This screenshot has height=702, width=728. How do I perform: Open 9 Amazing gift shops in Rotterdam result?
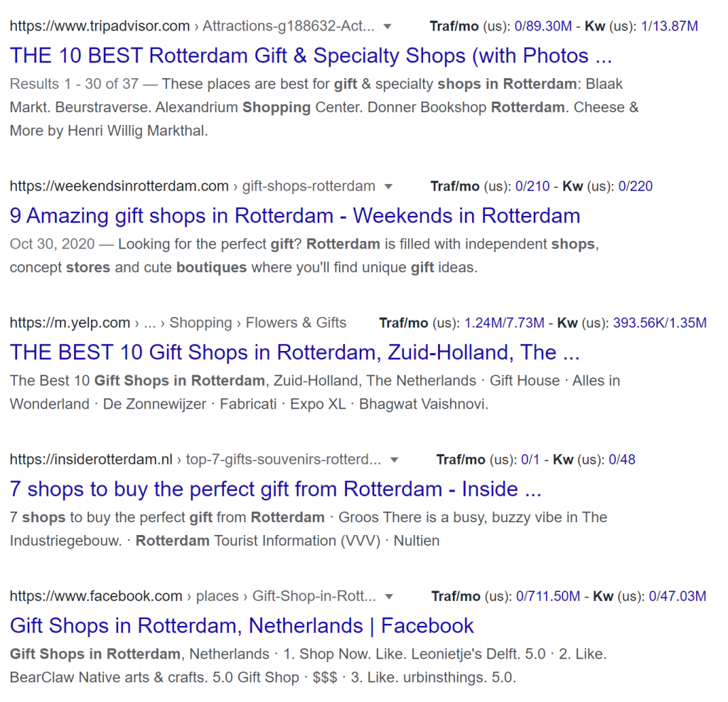tap(295, 216)
